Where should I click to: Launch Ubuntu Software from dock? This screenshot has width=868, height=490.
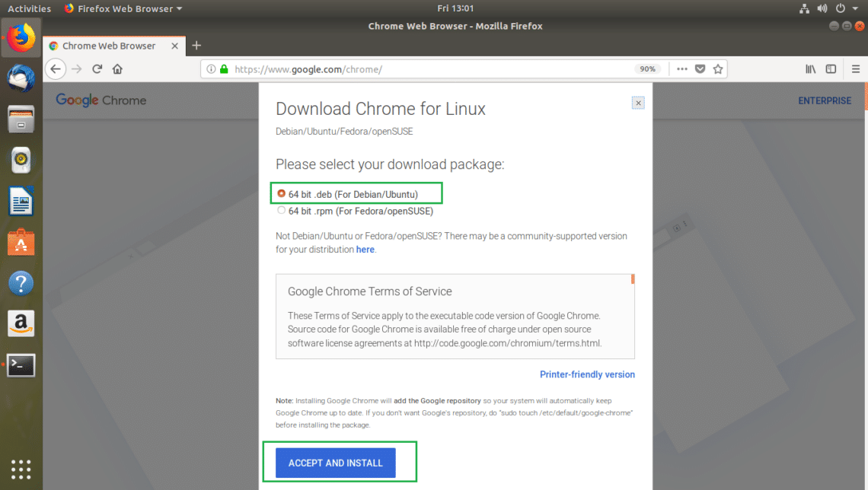click(21, 243)
